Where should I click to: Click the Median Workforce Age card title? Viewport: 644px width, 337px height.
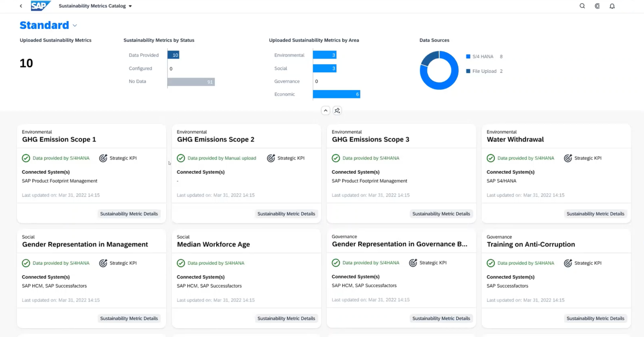click(213, 244)
